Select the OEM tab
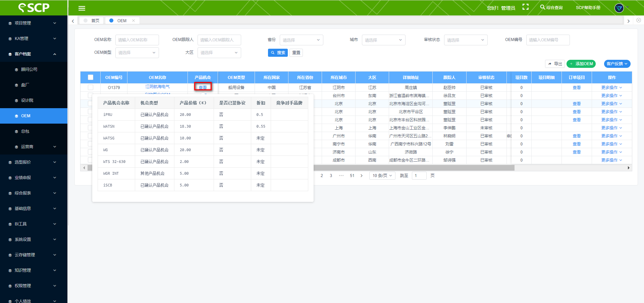Image resolution: width=644 pixels, height=303 pixels. tap(122, 20)
